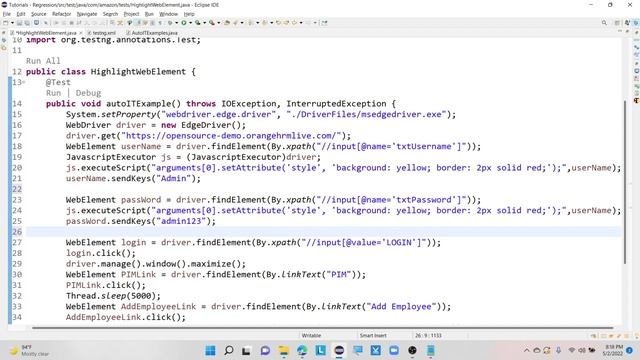Click the Writable status bar entry
Image resolution: width=640 pixels, height=360 pixels.
[x=311, y=336]
